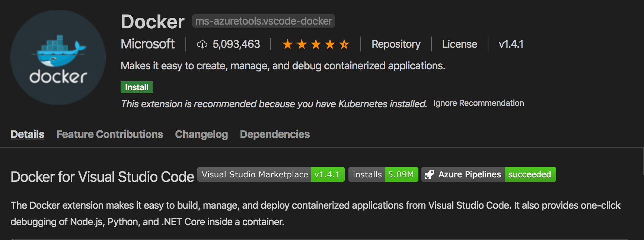The height and width of the screenshot is (240, 644).
Task: Click the v1.4.1 version label in header
Action: [511, 44]
